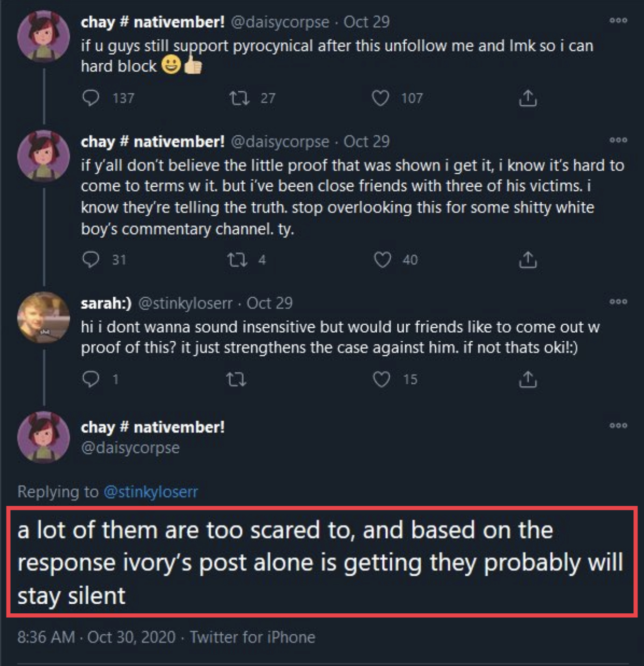Open more options on first tweet

pos(618,21)
